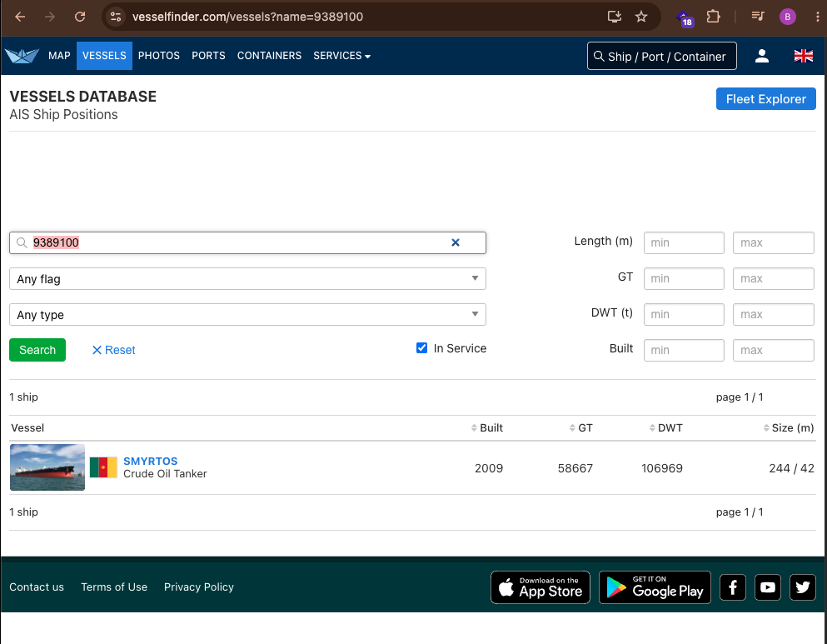Open the MAP navigation item
827x644 pixels.
pos(59,56)
